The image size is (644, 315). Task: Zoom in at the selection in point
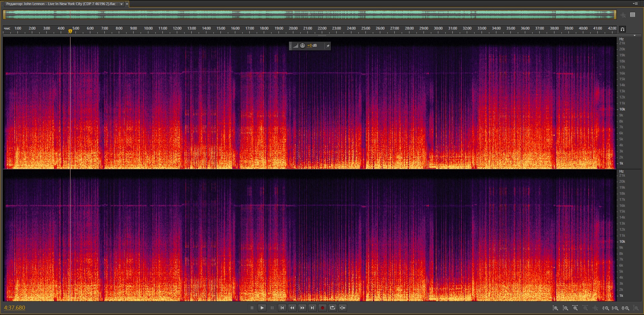[606, 308]
